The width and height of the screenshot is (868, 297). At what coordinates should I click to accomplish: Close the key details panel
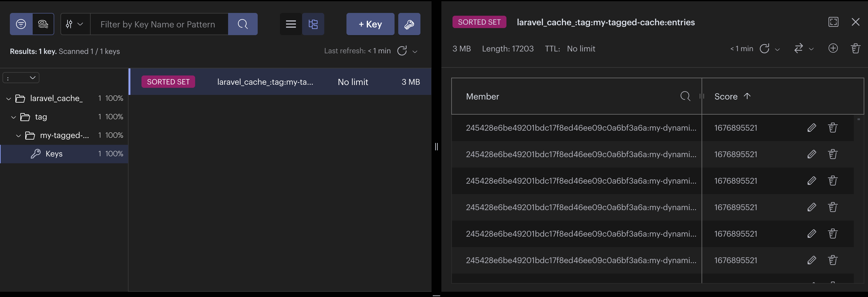[856, 22]
